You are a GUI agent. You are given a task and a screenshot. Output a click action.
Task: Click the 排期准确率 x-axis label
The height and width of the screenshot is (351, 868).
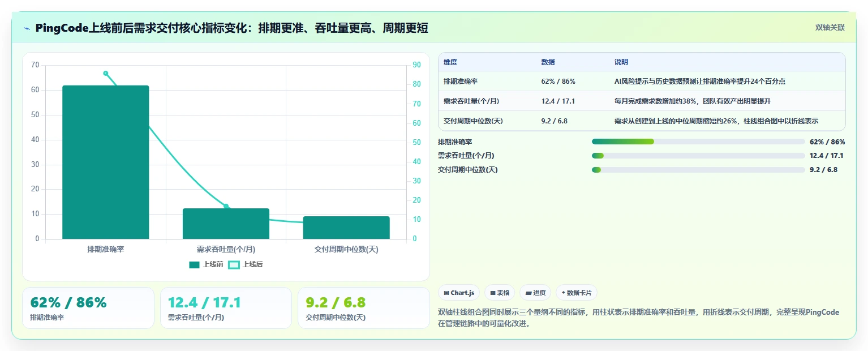pyautogui.click(x=105, y=249)
